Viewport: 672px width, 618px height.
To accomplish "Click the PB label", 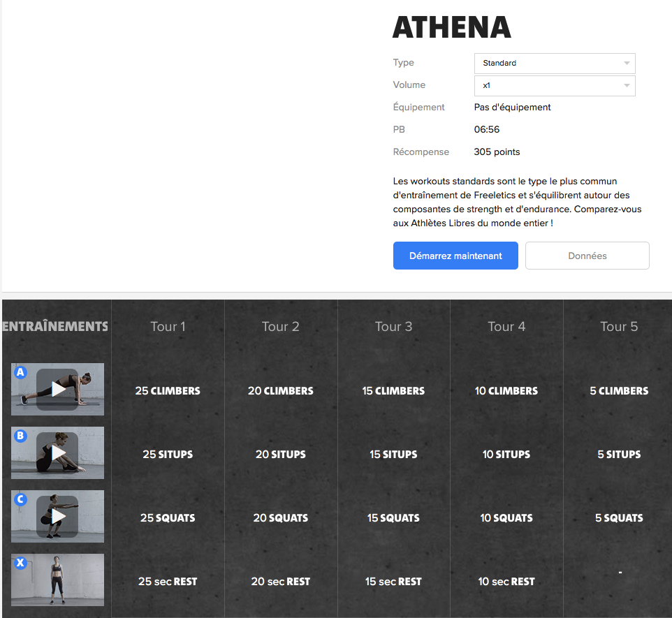I will [x=399, y=129].
